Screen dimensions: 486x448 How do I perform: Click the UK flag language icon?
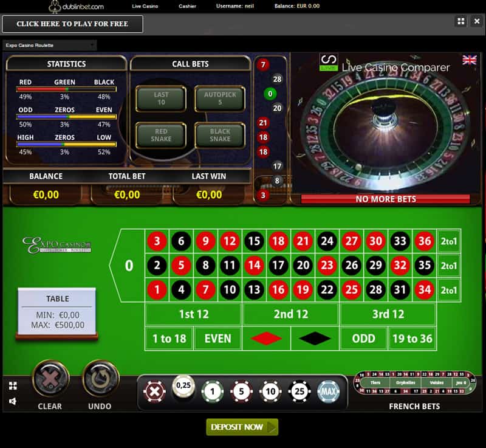click(469, 60)
